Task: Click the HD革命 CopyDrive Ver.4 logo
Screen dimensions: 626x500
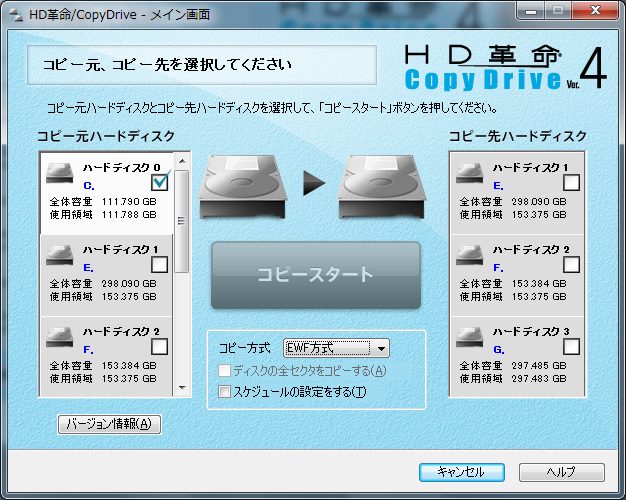Action: coord(505,67)
